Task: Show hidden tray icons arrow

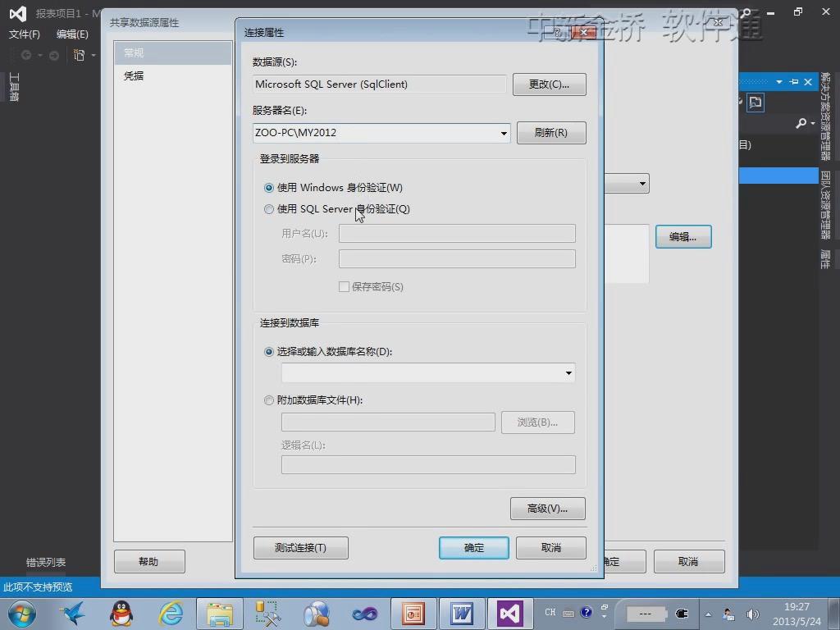Action: [708, 614]
